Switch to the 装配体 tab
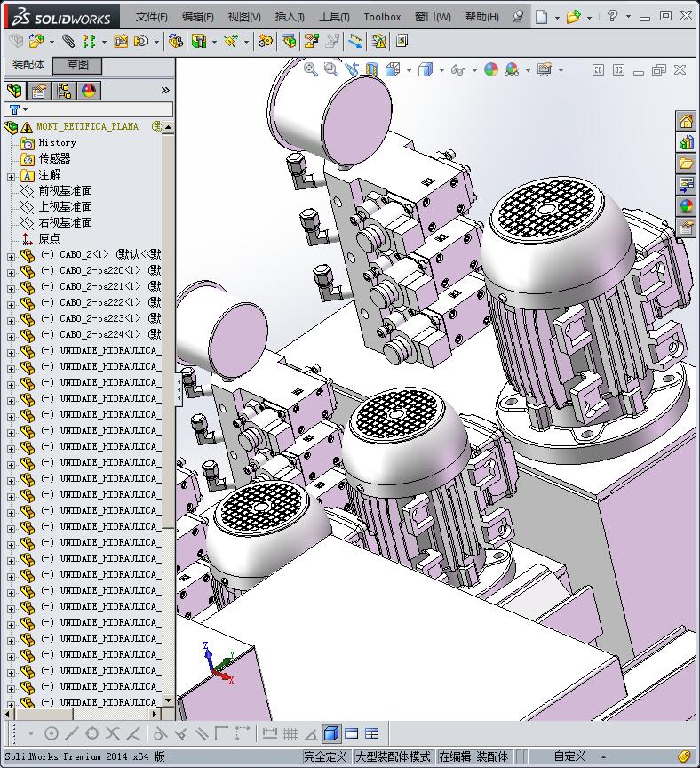 coord(28,65)
